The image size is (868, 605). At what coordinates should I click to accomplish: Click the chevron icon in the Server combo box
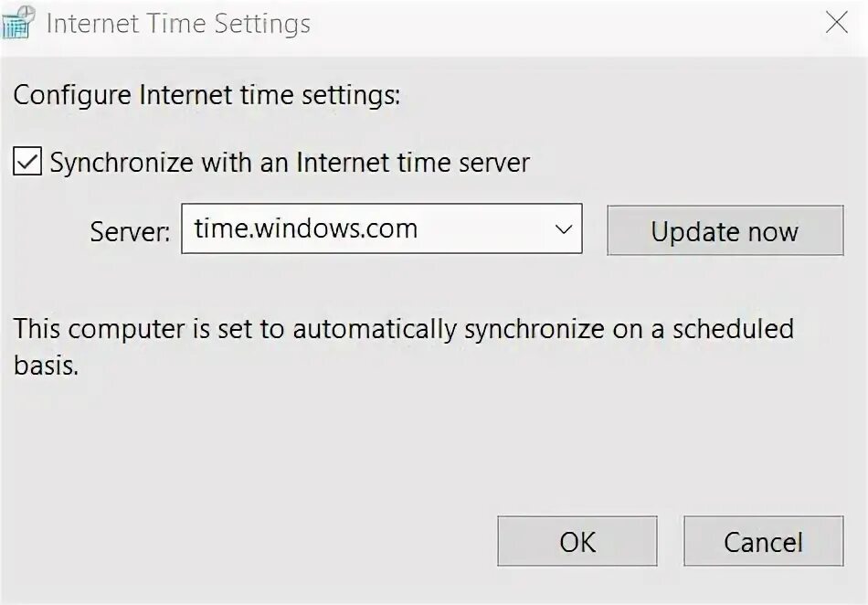point(564,228)
